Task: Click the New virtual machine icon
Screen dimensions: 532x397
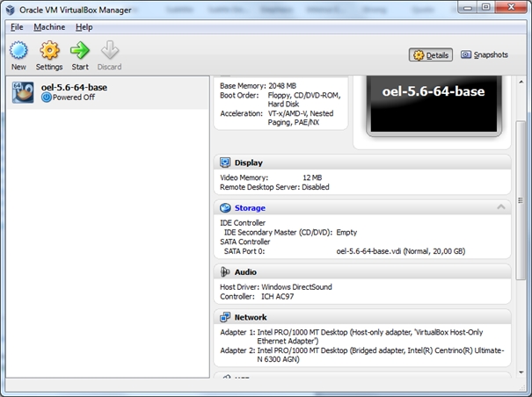Action: tap(18, 51)
